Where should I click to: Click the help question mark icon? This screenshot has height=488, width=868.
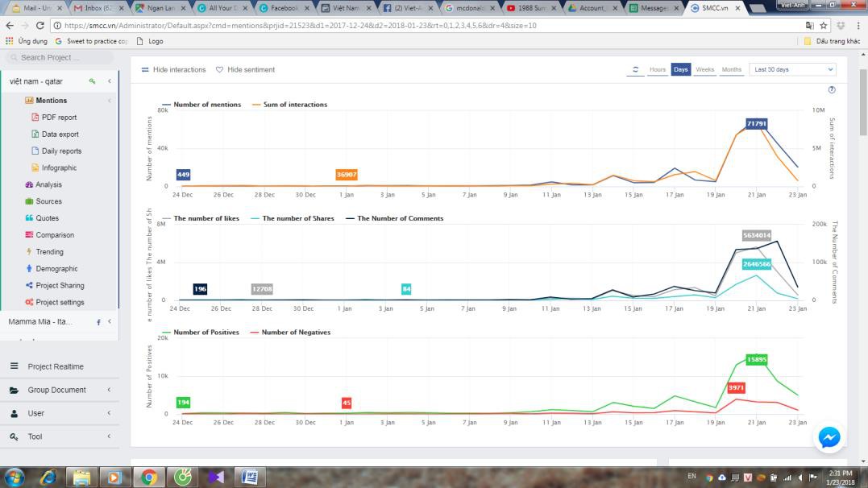point(832,90)
